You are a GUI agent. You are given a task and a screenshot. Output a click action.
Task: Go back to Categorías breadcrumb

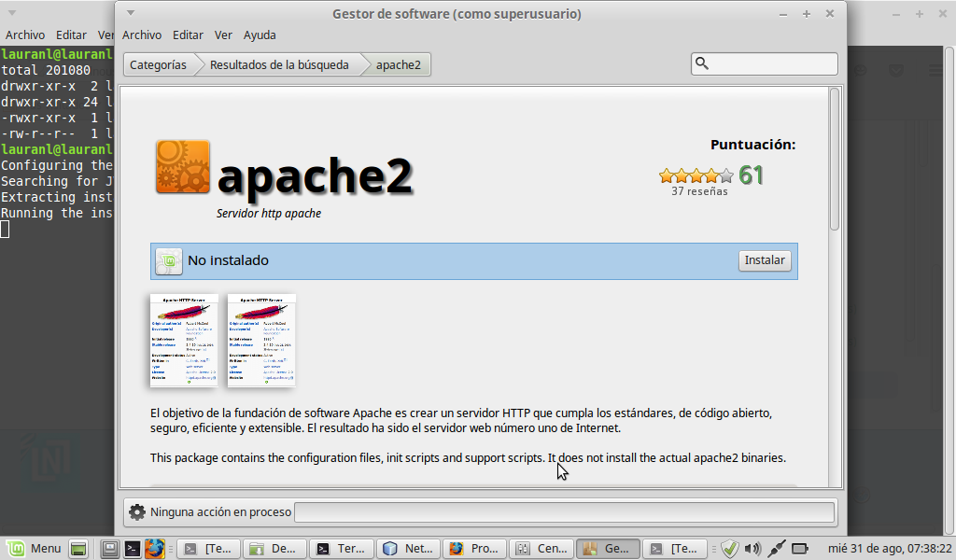pyautogui.click(x=158, y=64)
